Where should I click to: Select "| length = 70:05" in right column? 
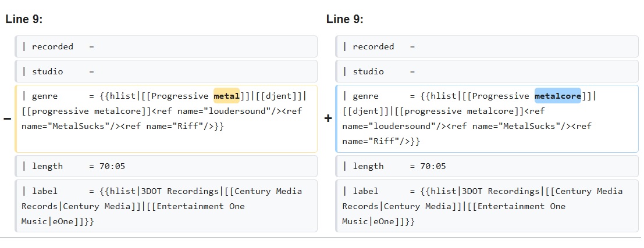click(487, 166)
